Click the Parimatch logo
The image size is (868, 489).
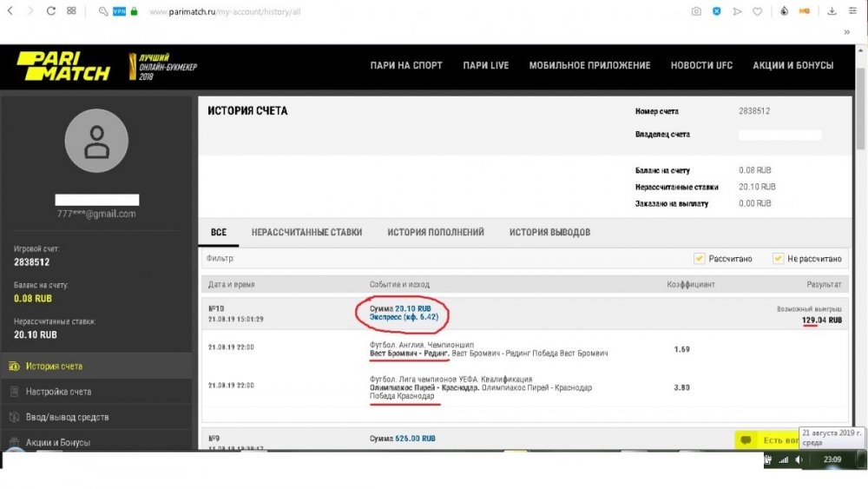[x=62, y=66]
